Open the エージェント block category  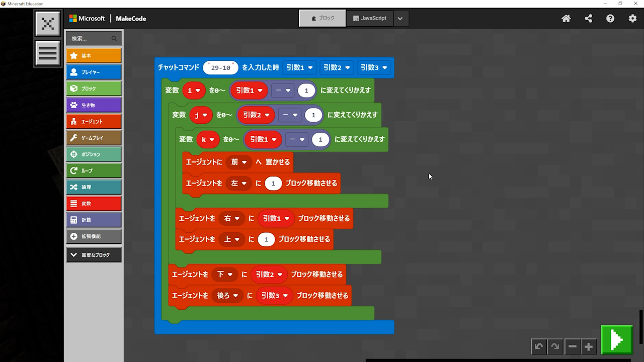point(94,122)
